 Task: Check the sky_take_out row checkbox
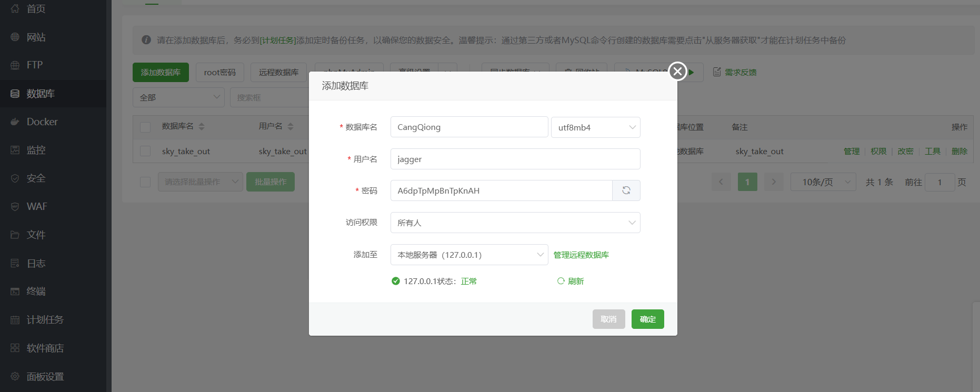coord(145,151)
